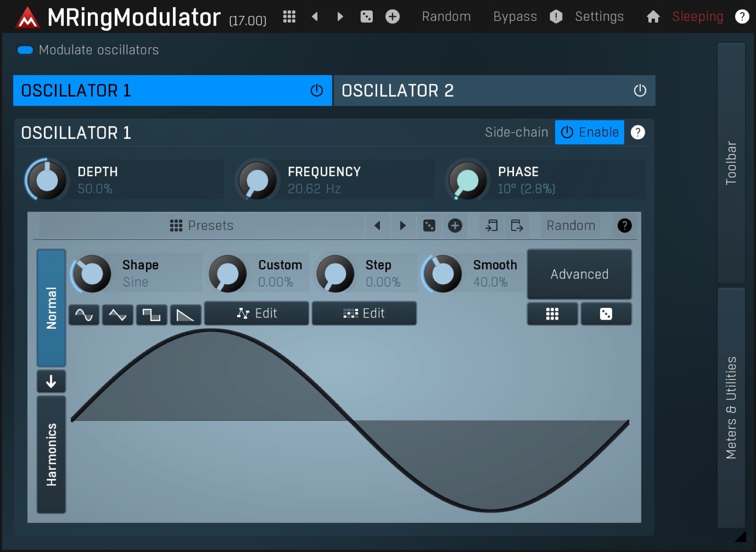Click the Shape knob
This screenshot has height=552, width=756.
[x=92, y=273]
